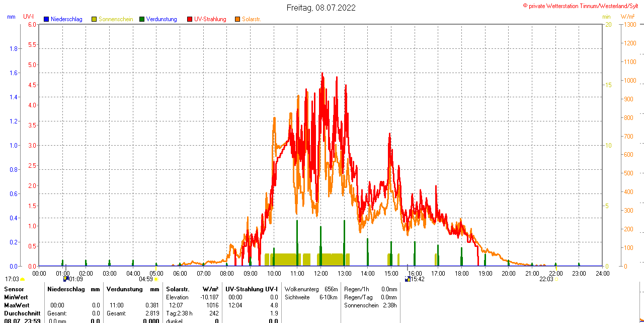Select the Niederschlag legend label
This screenshot has width=644, height=323.
coord(66,19)
